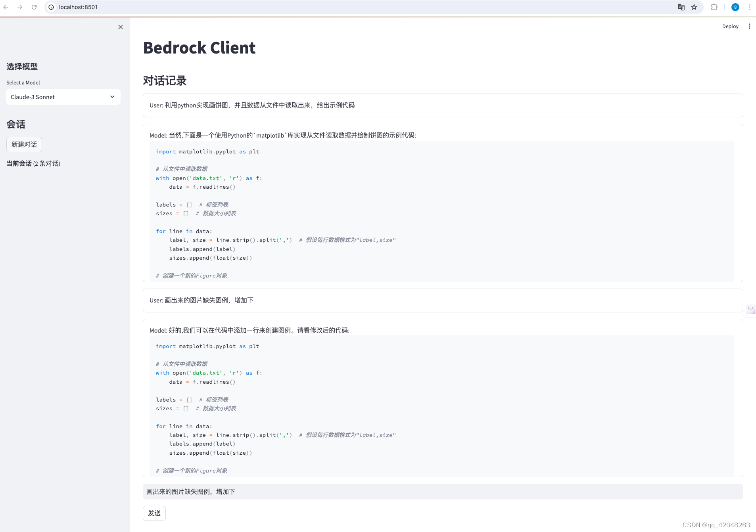Select 当前会话 (2 条对话) entry
This screenshot has height=532, width=756.
point(33,163)
